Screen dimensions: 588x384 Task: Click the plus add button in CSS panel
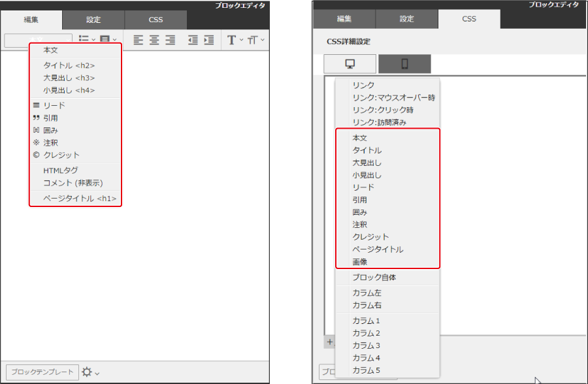coord(329,342)
